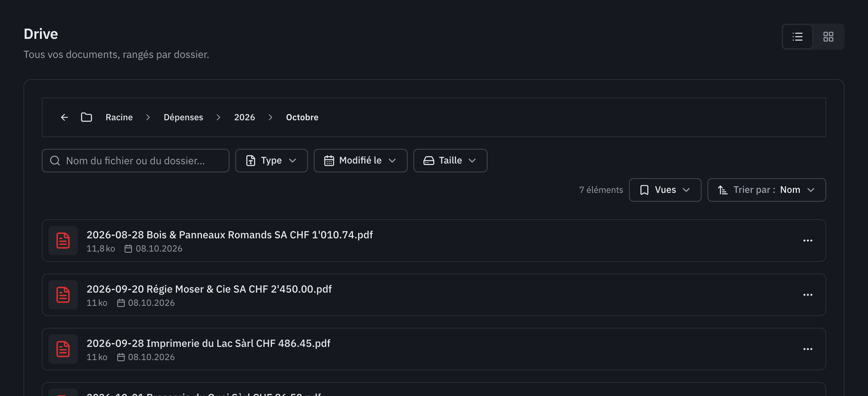The image size is (868, 396).
Task: Click the 7 éléments count label
Action: pyautogui.click(x=601, y=190)
